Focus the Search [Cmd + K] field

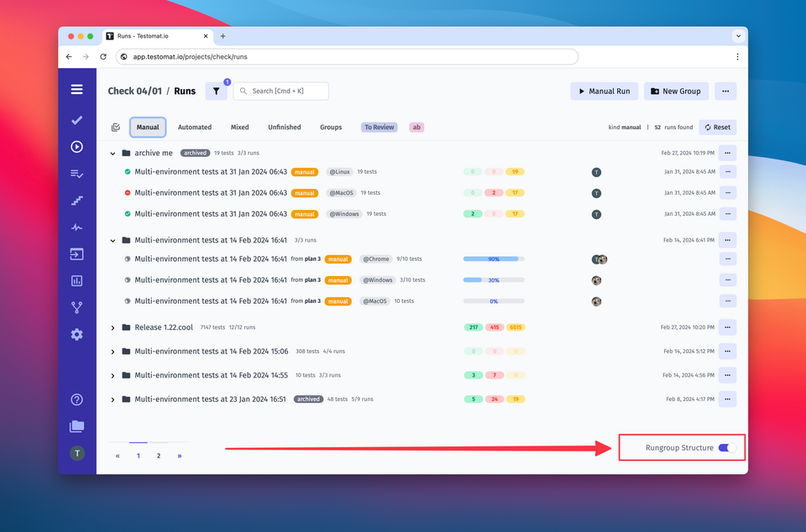tap(280, 91)
